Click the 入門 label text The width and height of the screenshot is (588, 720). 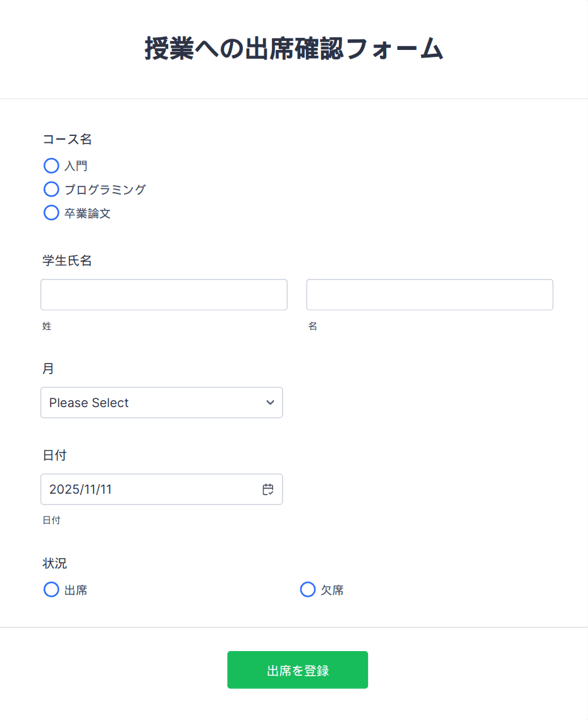click(x=76, y=166)
